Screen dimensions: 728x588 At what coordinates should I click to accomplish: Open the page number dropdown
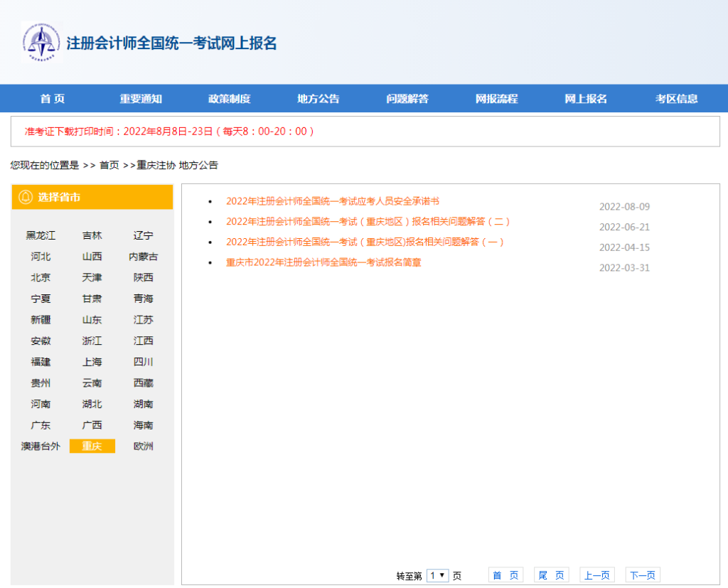point(439,574)
